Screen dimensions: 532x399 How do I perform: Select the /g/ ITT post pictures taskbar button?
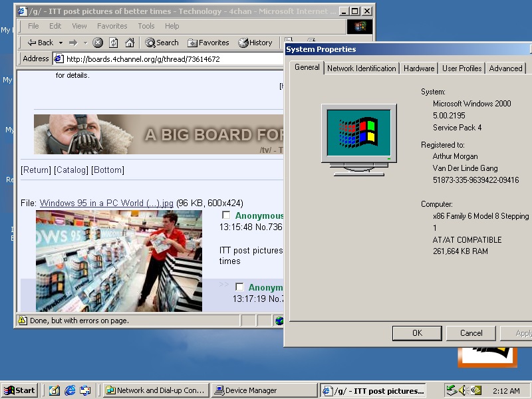click(x=373, y=390)
